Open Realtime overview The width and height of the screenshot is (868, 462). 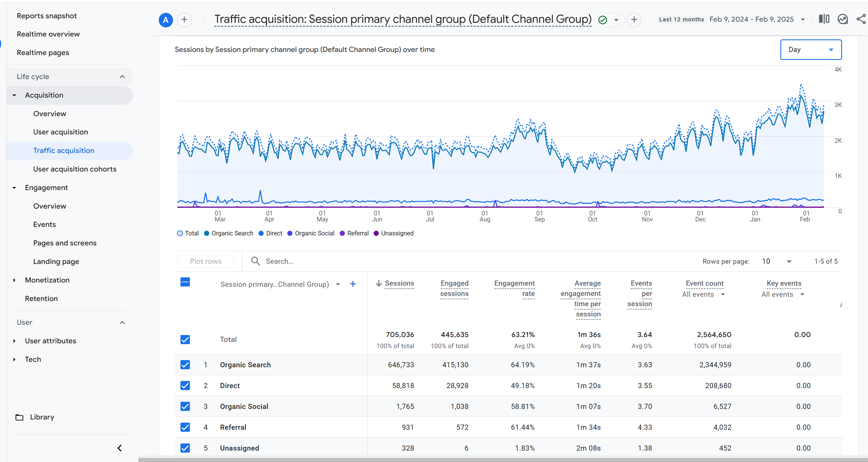tap(48, 34)
